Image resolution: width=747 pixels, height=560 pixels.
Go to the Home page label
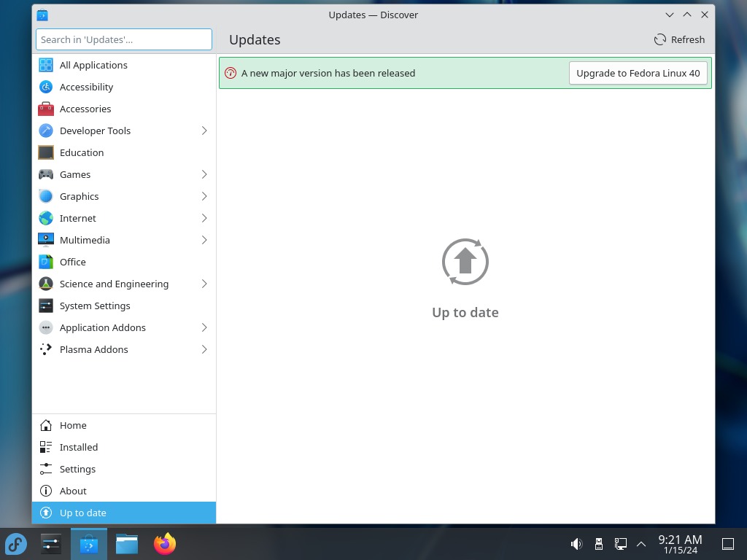(x=73, y=425)
